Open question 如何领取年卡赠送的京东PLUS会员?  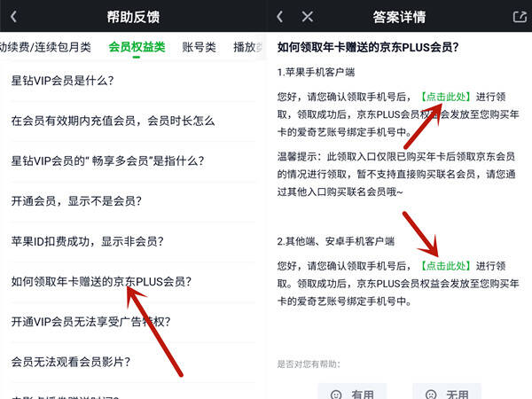tap(133, 281)
